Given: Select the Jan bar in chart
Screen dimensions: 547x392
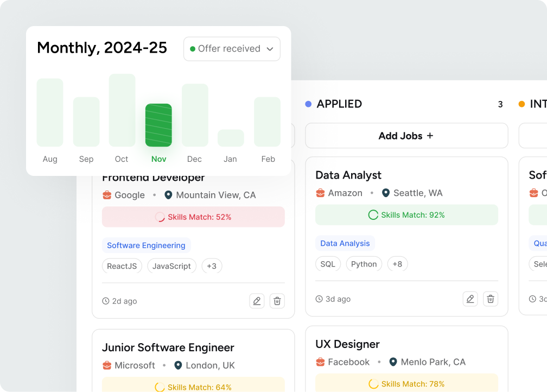Looking at the screenshot, I should coord(231,138).
